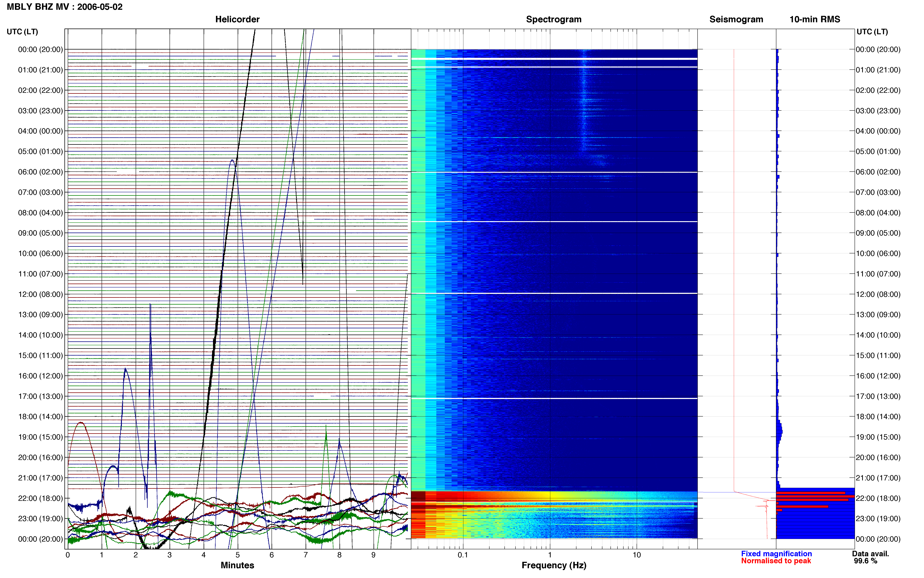Click the 'Seismogram' panel heading
The image size is (924, 578).
pos(736,19)
